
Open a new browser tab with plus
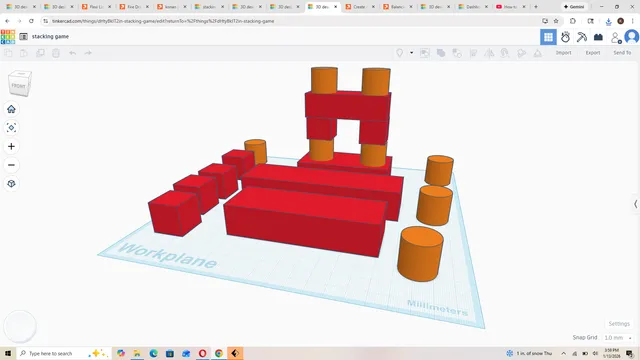click(536, 7)
